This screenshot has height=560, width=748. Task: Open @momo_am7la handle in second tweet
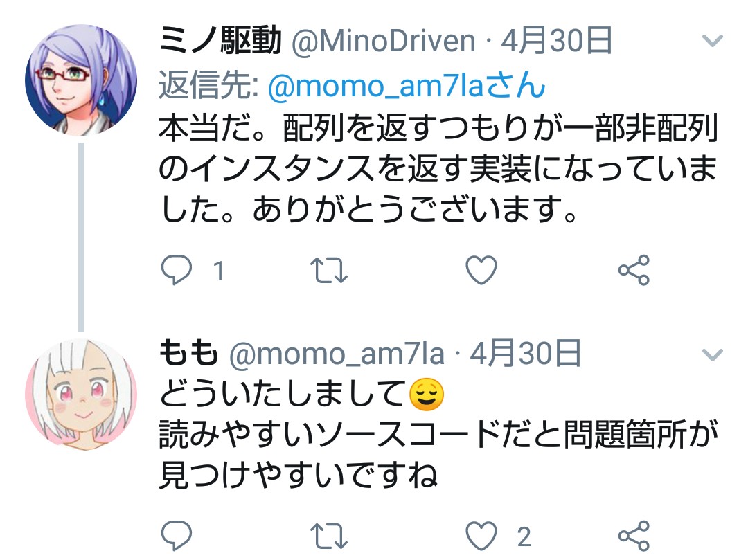(x=337, y=354)
